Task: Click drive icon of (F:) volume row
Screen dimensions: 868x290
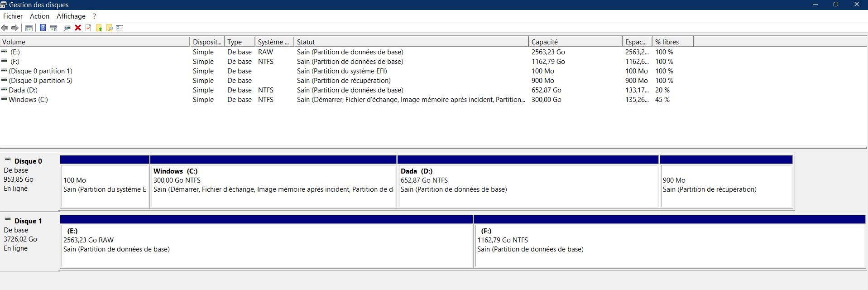Action: (x=5, y=61)
